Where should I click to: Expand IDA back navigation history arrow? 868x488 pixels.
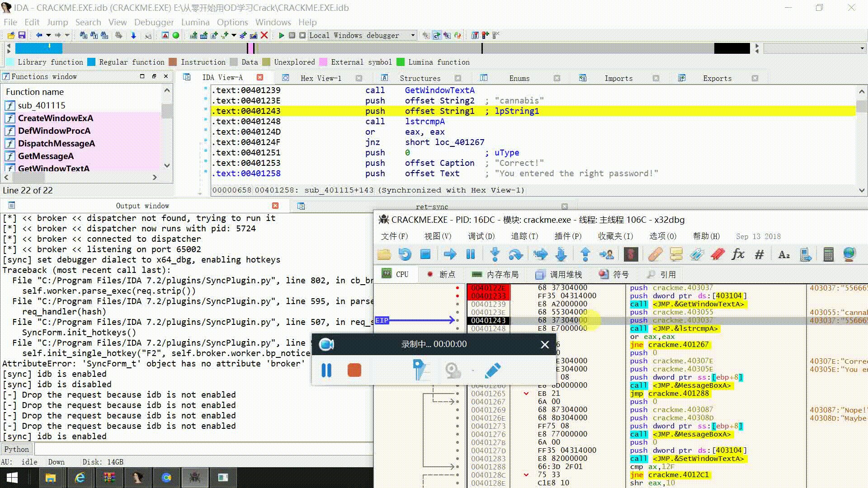click(48, 35)
